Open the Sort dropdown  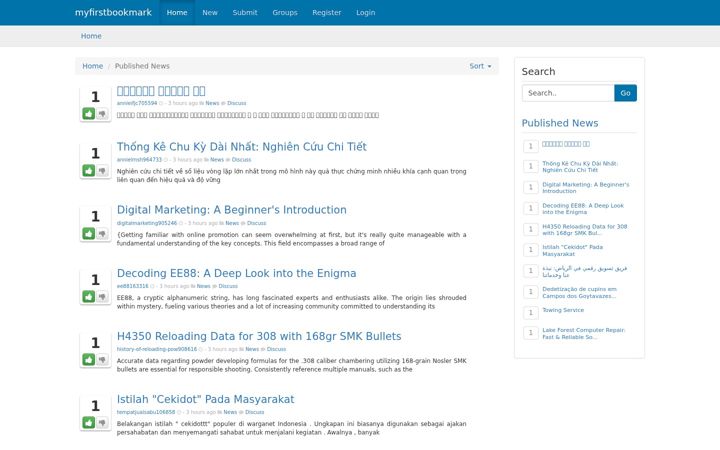coord(480,66)
